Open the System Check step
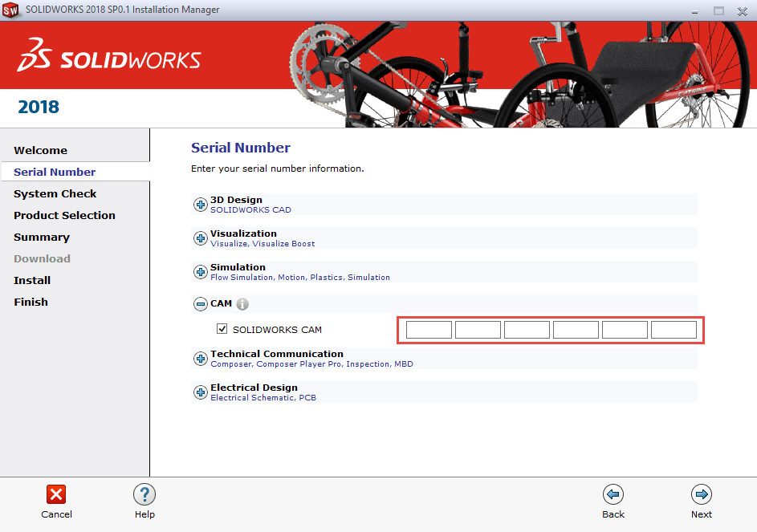Image resolution: width=757 pixels, height=532 pixels. point(55,193)
